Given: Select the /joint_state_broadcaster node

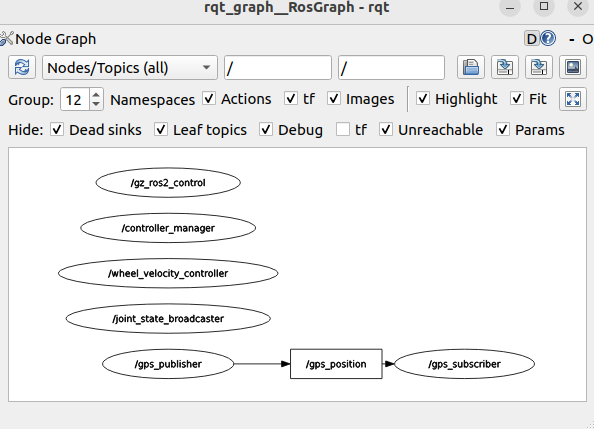Looking at the screenshot, I should [168, 318].
